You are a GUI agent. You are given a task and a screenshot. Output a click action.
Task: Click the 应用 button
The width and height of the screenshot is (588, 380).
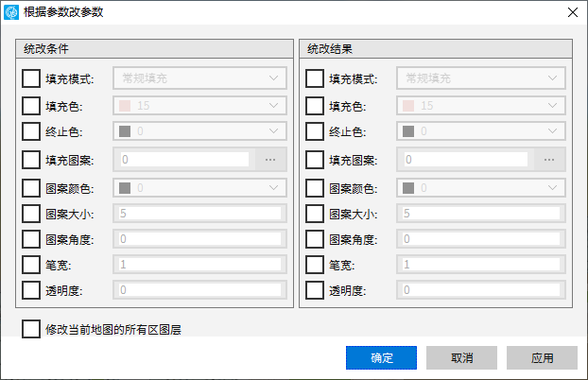coord(542,358)
